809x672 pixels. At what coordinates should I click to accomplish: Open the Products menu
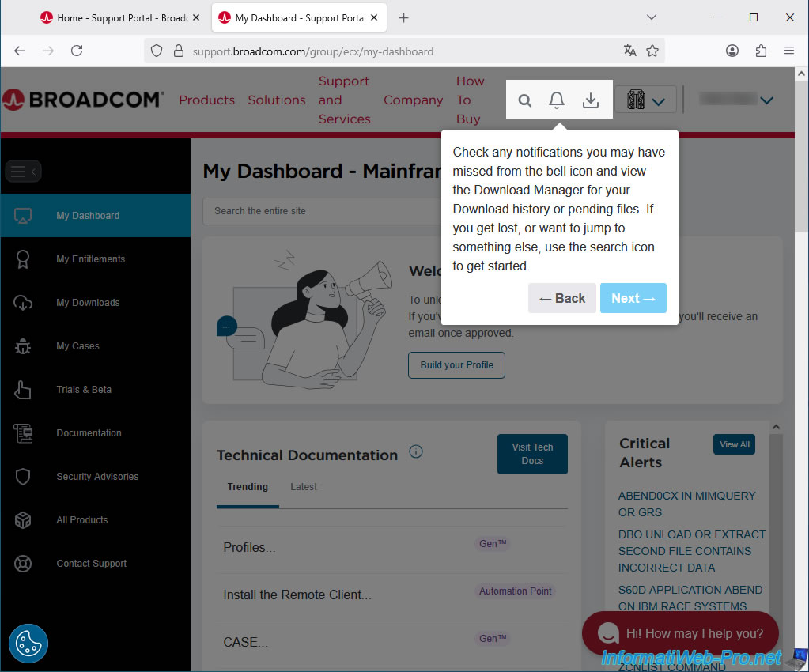click(x=206, y=100)
